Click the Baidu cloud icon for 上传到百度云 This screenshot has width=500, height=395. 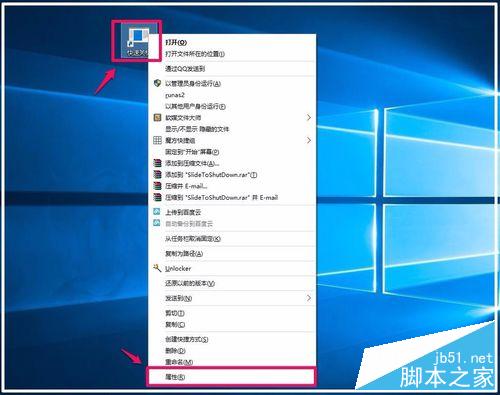click(x=157, y=212)
